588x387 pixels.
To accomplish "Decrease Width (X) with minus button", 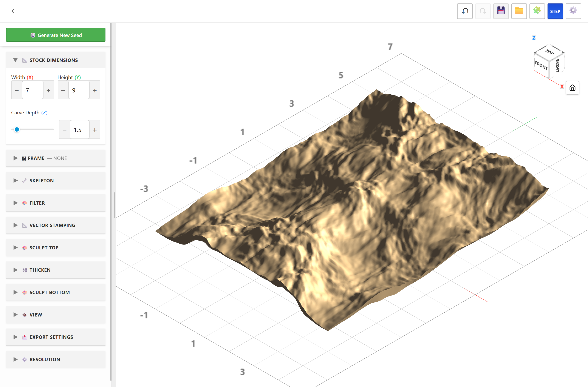I will tap(17, 90).
